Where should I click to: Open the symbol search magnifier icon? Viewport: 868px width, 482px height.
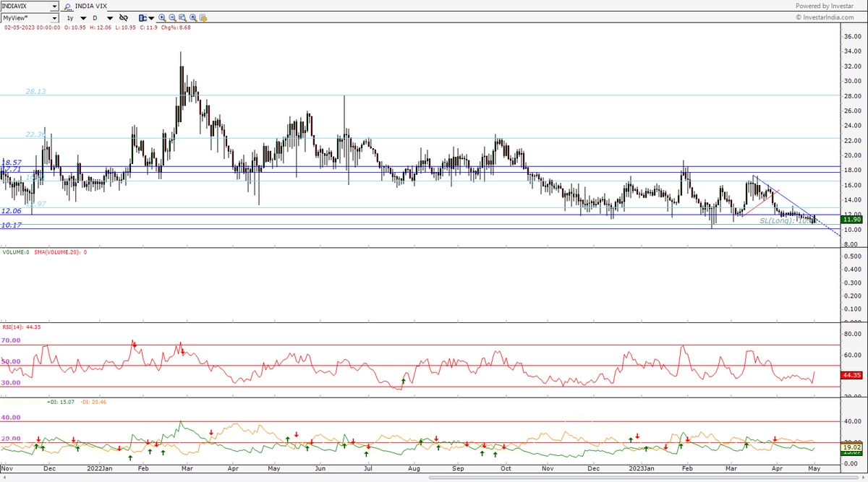pos(67,6)
